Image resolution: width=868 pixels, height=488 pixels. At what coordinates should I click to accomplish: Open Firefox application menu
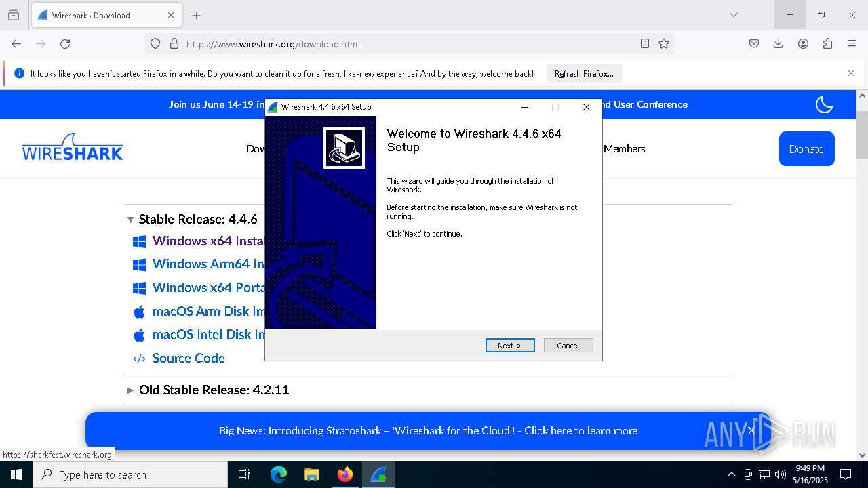tap(852, 43)
